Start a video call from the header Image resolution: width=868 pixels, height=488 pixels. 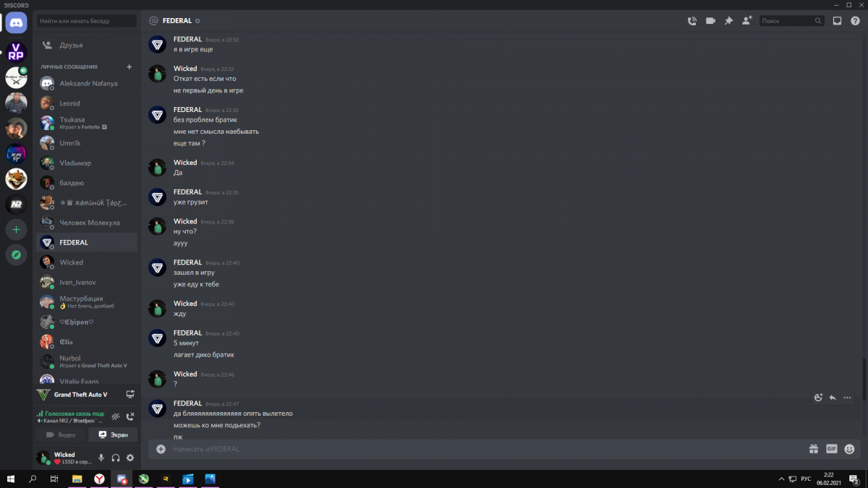[710, 21]
